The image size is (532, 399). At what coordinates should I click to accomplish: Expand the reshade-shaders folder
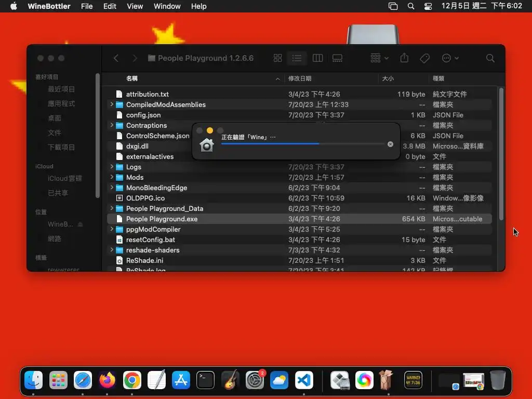112,250
